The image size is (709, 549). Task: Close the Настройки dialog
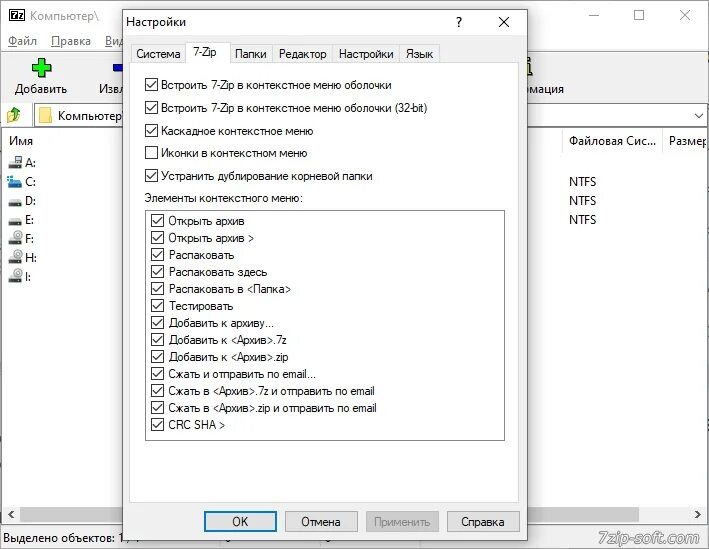[504, 22]
